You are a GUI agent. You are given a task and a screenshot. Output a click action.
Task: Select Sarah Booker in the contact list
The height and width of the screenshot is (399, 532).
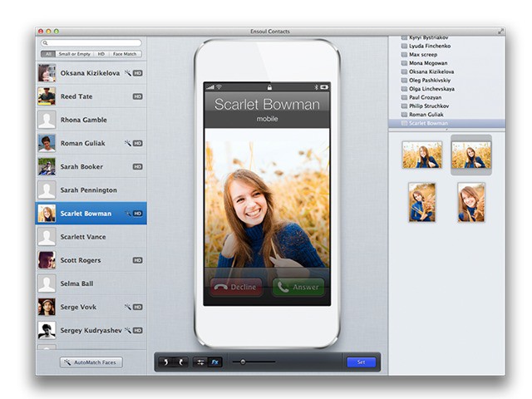(x=91, y=166)
